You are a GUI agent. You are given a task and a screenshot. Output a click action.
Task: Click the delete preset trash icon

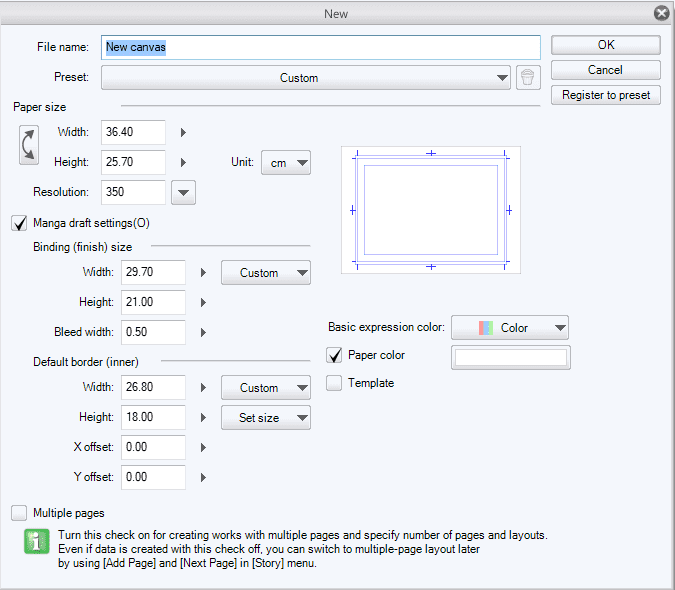[x=528, y=77]
